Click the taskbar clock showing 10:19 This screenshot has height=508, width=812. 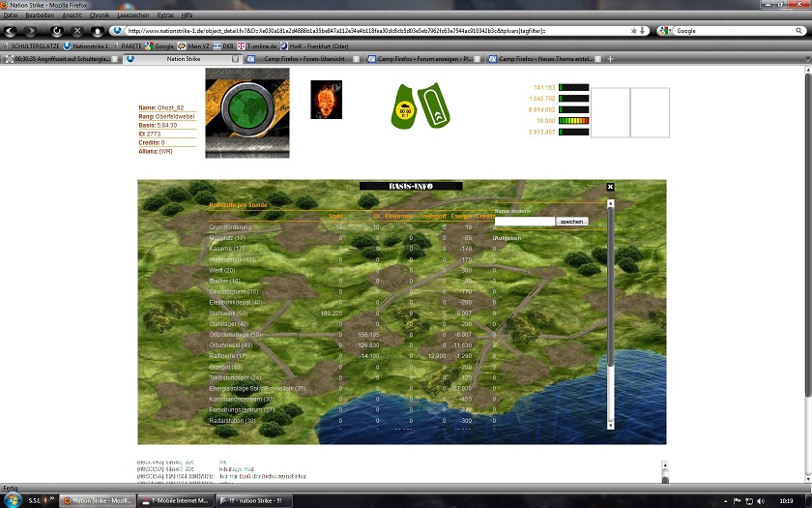(786, 501)
